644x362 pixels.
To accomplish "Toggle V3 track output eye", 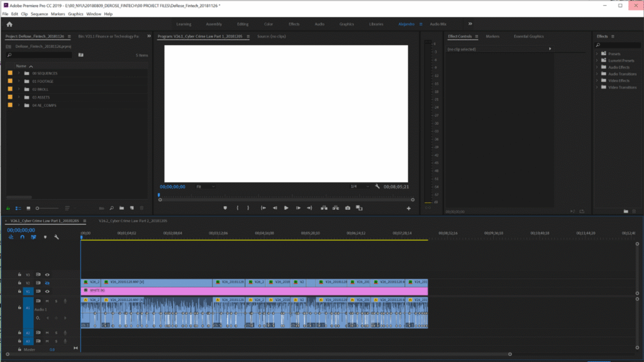I will (x=47, y=275).
